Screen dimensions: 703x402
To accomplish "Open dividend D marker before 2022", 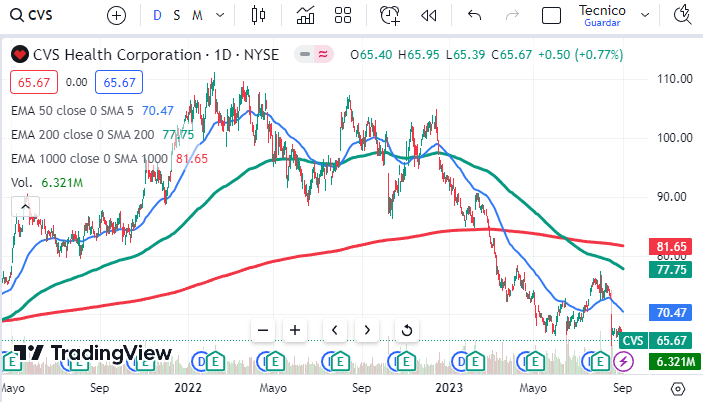I will click(x=200, y=361).
